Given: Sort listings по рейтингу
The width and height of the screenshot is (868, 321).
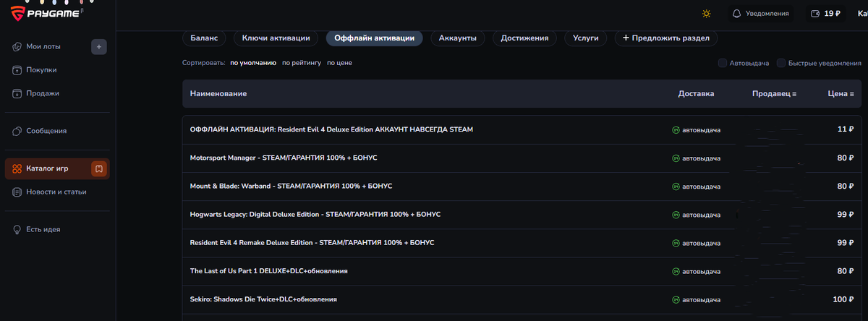Looking at the screenshot, I should click(302, 63).
